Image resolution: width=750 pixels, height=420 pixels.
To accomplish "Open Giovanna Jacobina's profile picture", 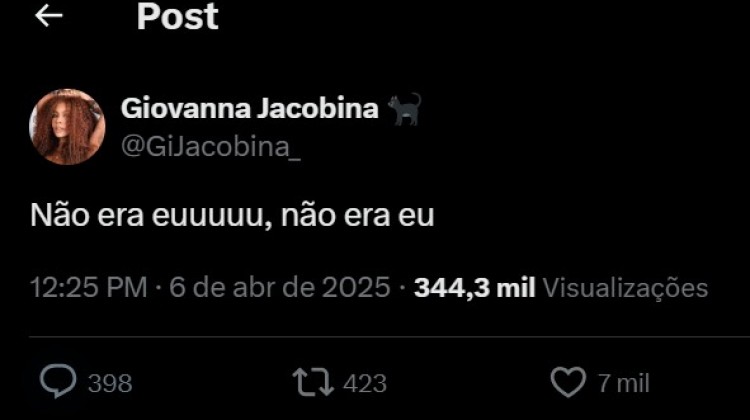I will pyautogui.click(x=67, y=127).
